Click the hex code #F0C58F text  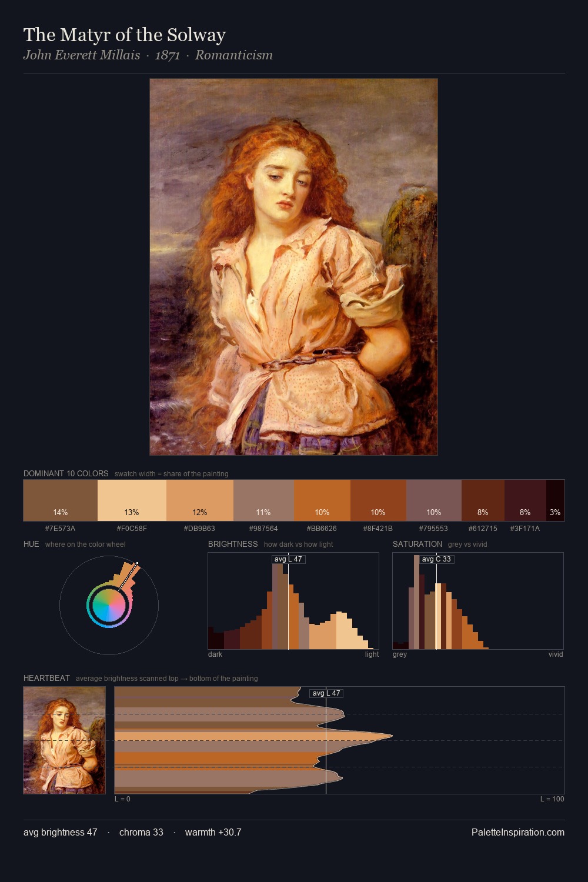click(x=132, y=528)
